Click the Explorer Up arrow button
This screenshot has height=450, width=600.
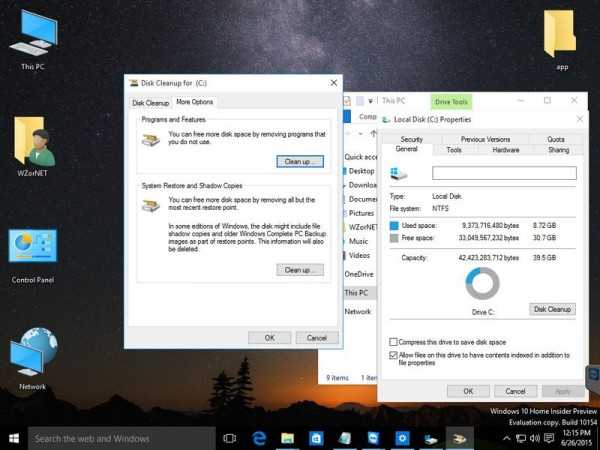pyautogui.click(x=373, y=134)
